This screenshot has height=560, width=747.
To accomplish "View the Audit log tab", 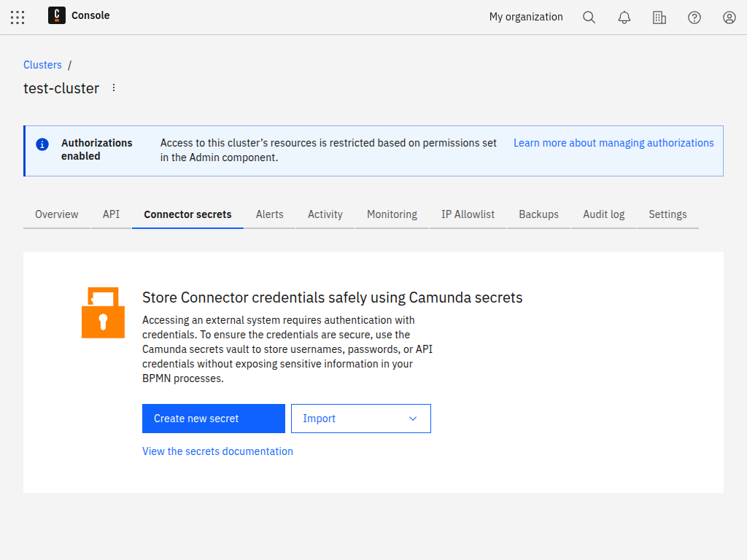I will click(603, 214).
